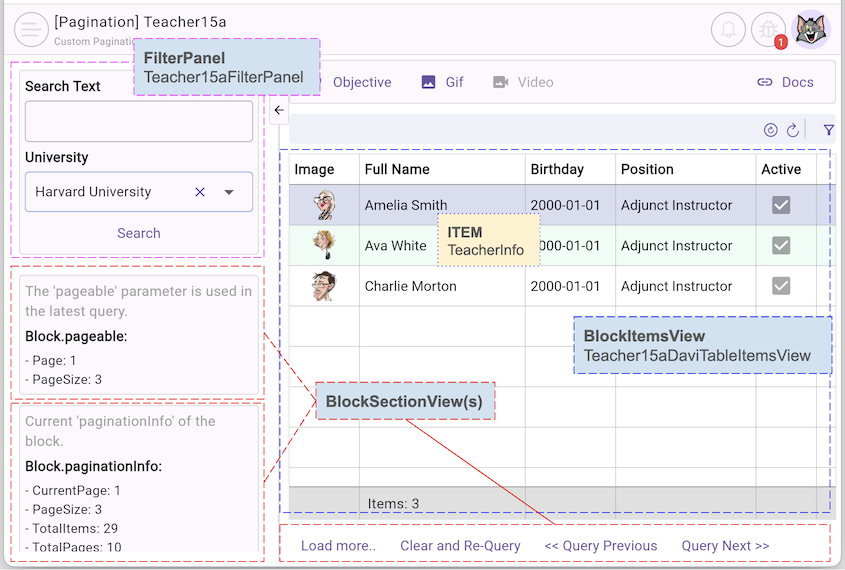Expand the University dropdown arrow
845x570 pixels.
229,192
